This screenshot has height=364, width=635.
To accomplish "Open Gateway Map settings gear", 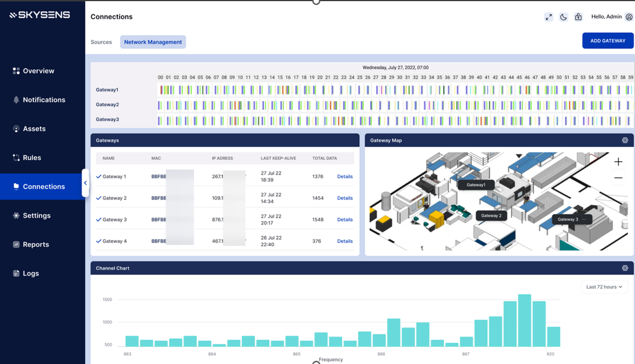I will click(625, 140).
